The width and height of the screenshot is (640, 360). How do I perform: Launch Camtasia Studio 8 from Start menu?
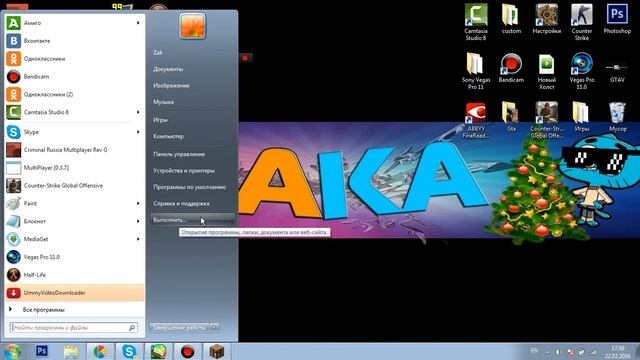pyautogui.click(x=75, y=112)
